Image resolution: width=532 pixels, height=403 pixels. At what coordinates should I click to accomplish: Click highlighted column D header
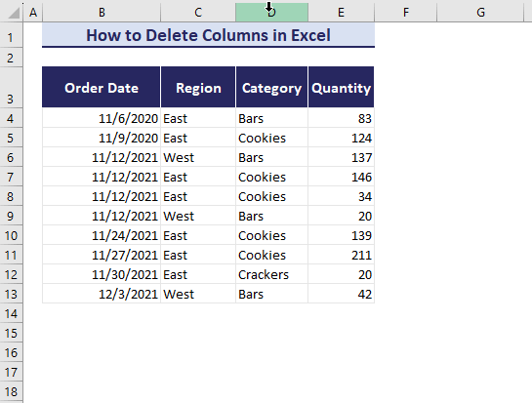pos(271,13)
